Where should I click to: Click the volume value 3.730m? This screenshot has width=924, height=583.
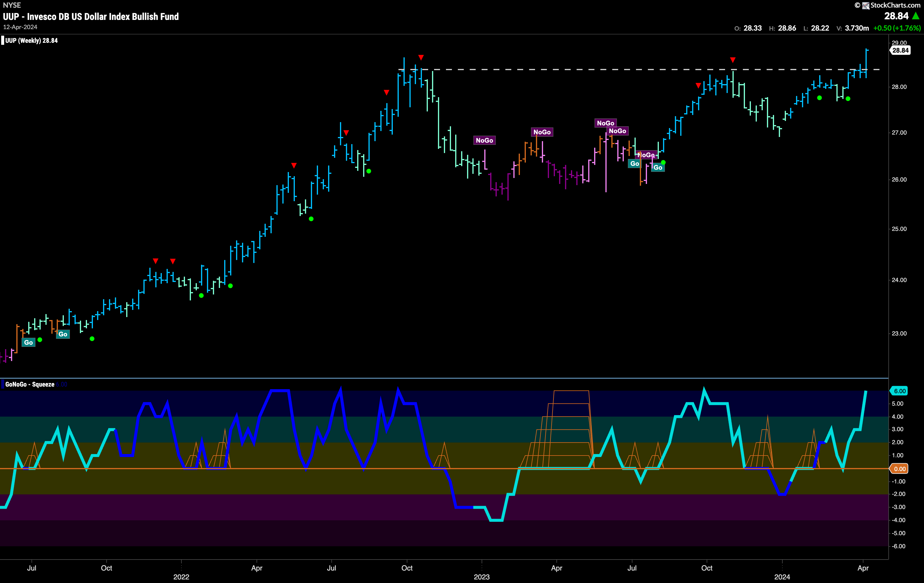tap(857, 28)
